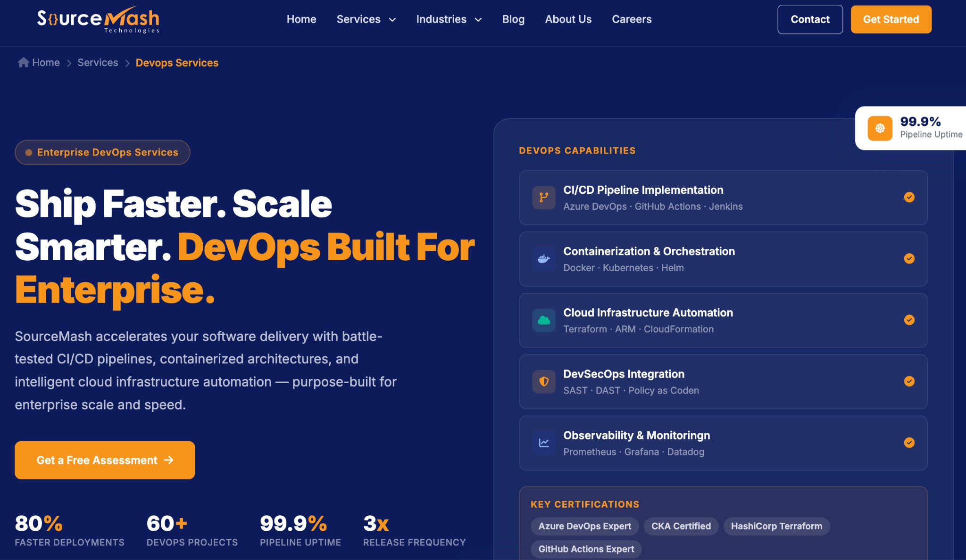This screenshot has width=966, height=560.
Task: Click the orange Pipeline Uptime badge icon
Action: tap(880, 128)
